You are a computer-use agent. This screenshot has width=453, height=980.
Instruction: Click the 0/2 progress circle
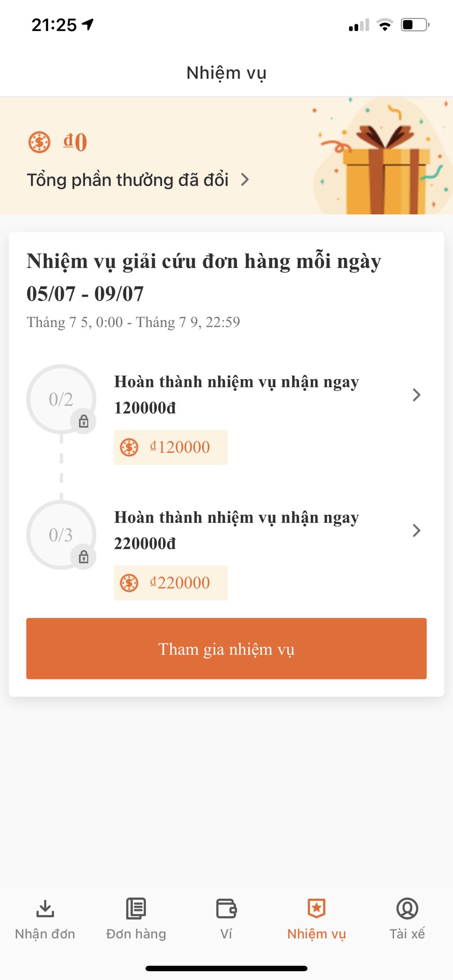61,399
